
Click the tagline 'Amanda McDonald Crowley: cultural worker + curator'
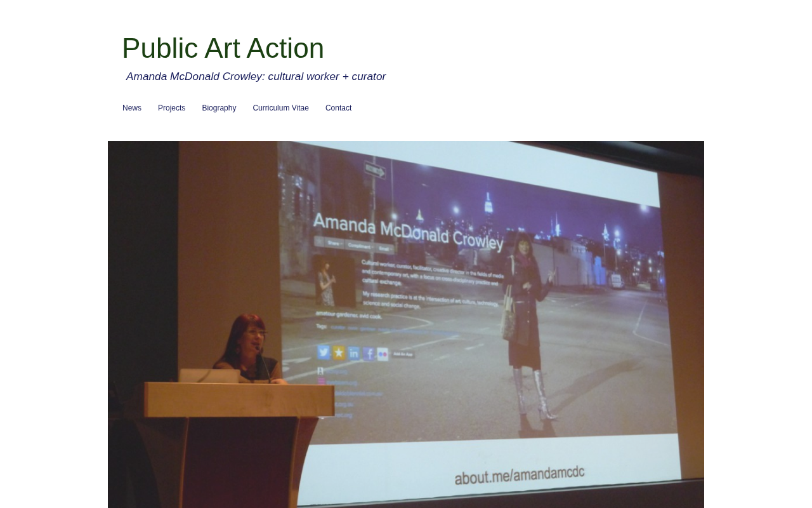pos(256,77)
